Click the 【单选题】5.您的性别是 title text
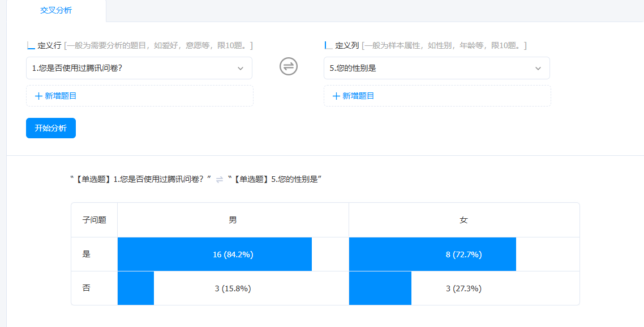The width and height of the screenshot is (644, 327). [x=275, y=179]
